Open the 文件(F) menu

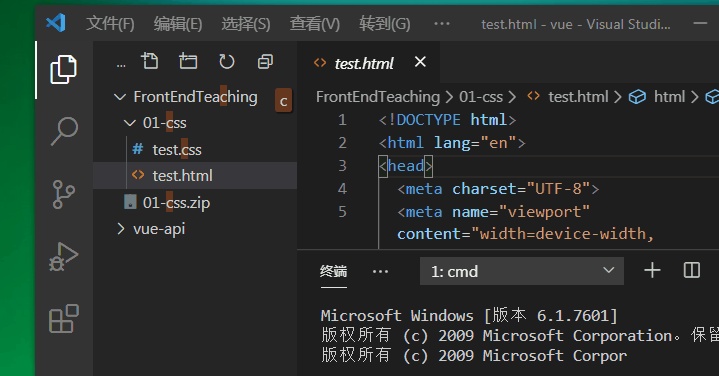click(x=111, y=23)
